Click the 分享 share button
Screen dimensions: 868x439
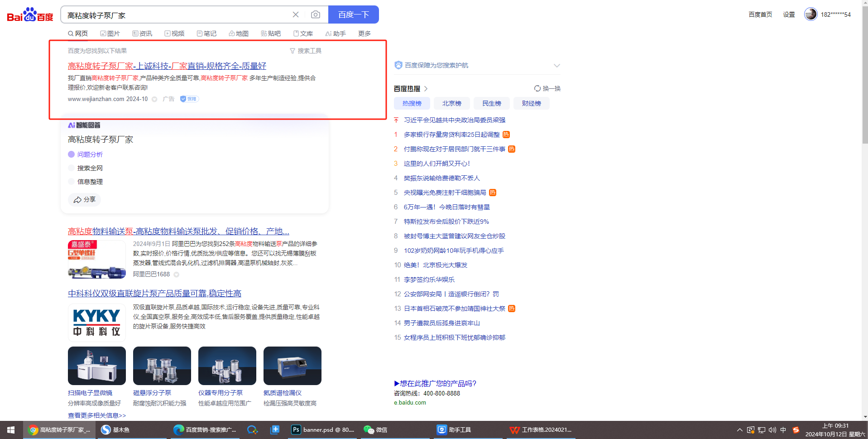click(85, 200)
